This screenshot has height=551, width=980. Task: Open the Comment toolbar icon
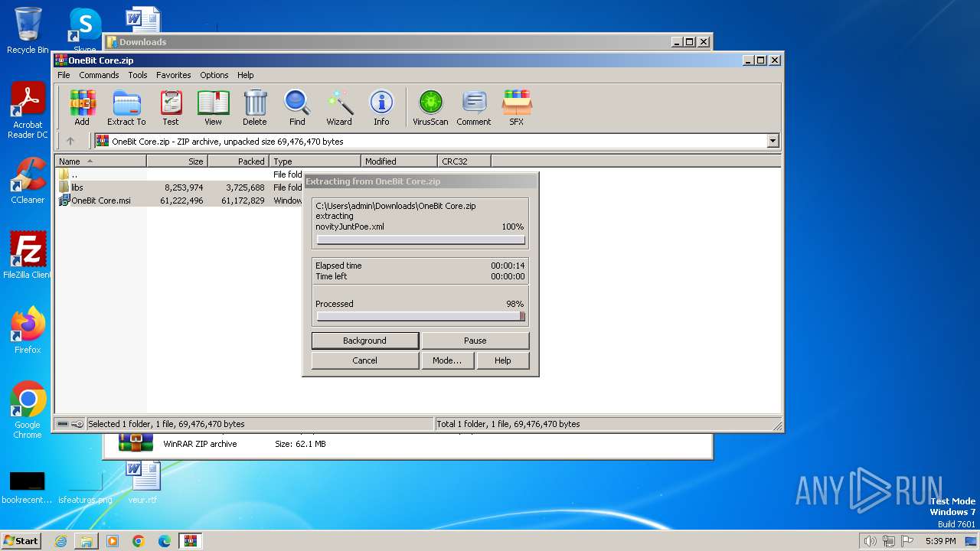coord(474,107)
